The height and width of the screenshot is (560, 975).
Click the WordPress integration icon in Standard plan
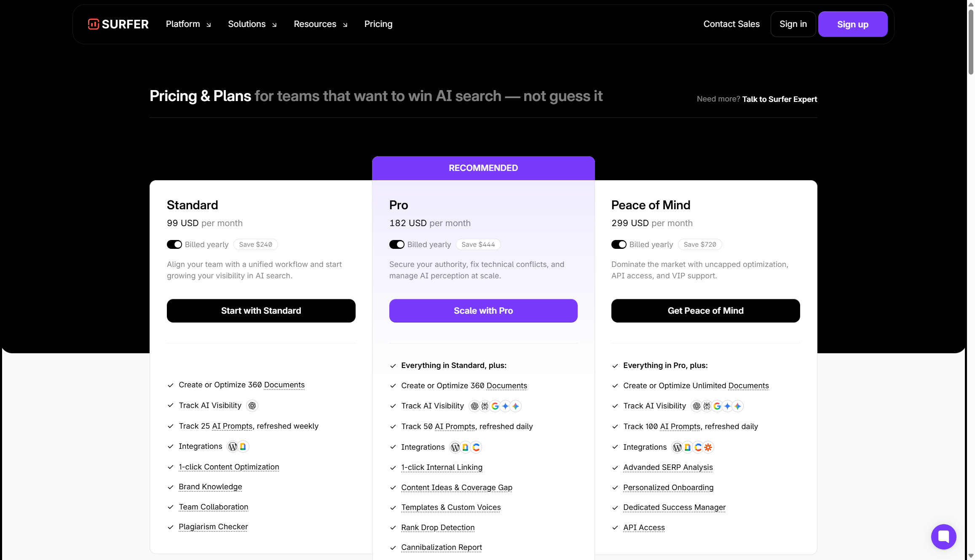232,446
